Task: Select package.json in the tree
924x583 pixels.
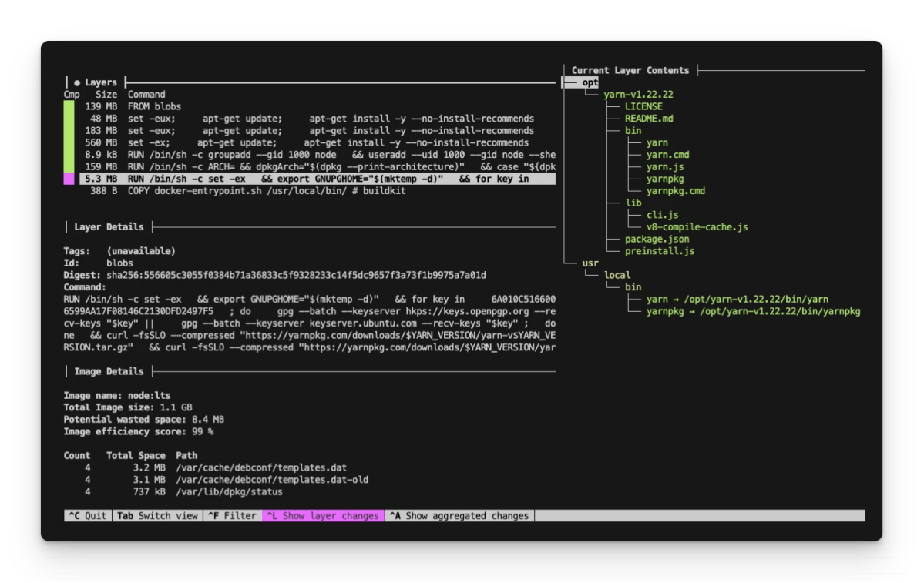Action: pyautogui.click(x=657, y=239)
